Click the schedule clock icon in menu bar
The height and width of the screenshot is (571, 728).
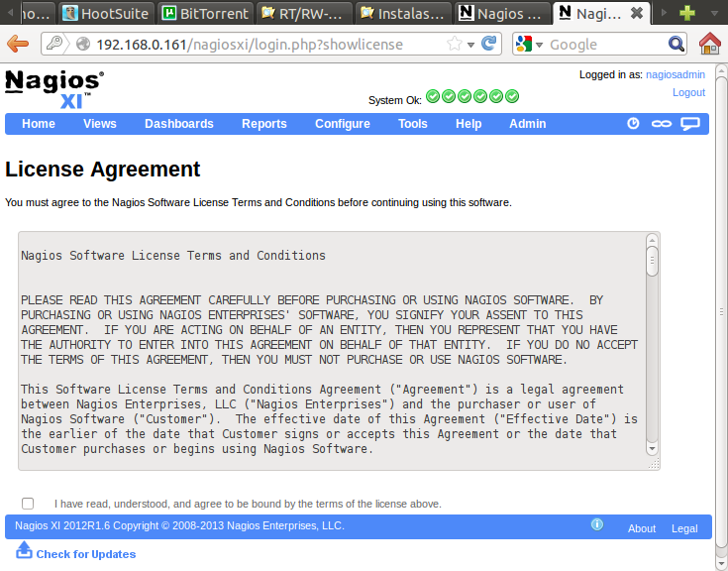[x=633, y=124]
